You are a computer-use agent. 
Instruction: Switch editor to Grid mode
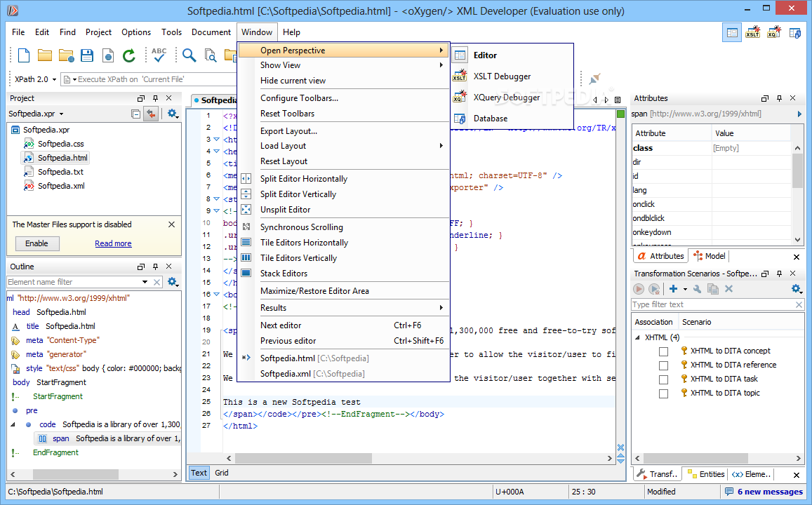point(222,473)
